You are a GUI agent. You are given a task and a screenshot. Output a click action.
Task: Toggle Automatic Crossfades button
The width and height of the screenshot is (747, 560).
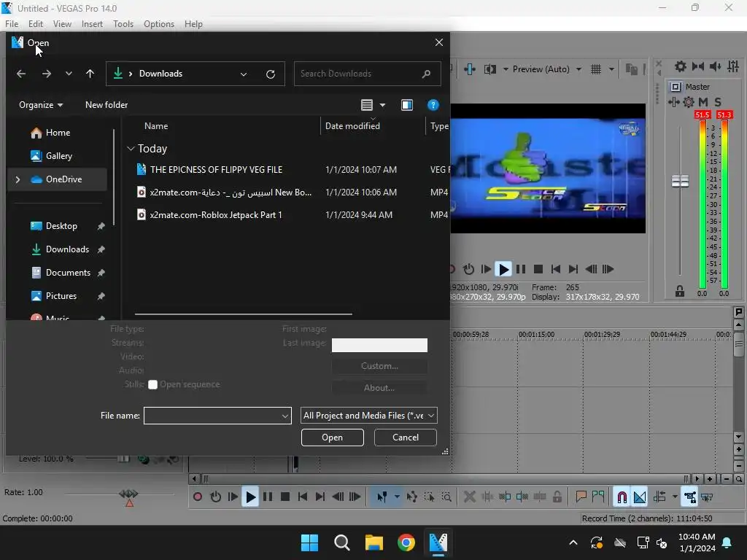click(640, 497)
